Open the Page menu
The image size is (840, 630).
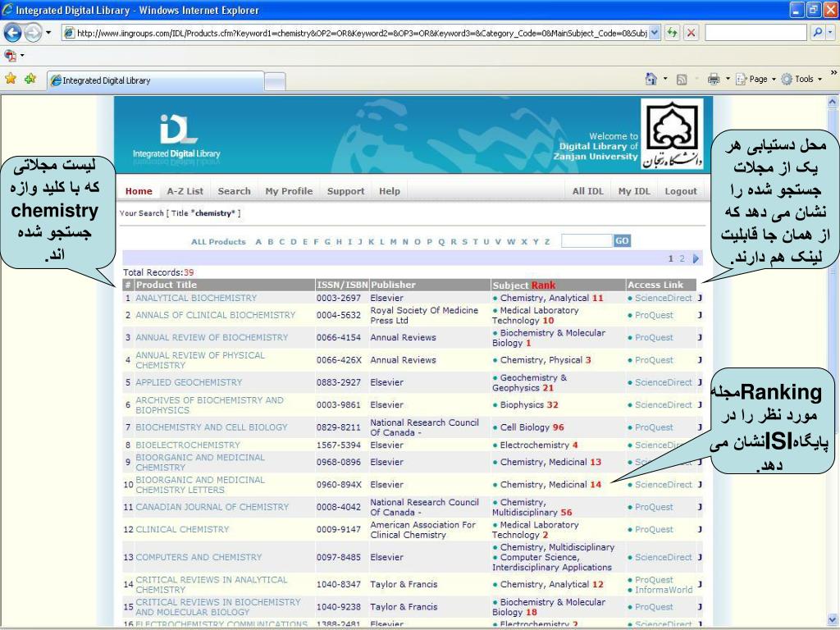(756, 80)
